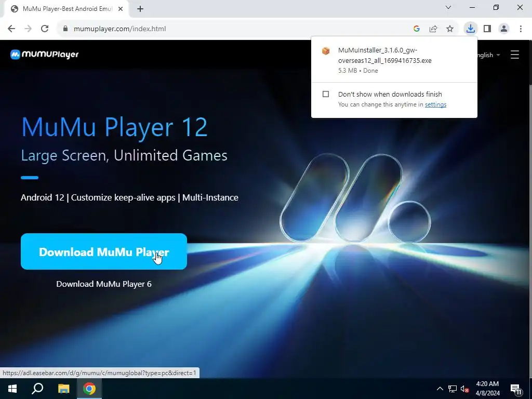Open the downloaded installer package icon
This screenshot has width=532, height=399.
(x=326, y=51)
